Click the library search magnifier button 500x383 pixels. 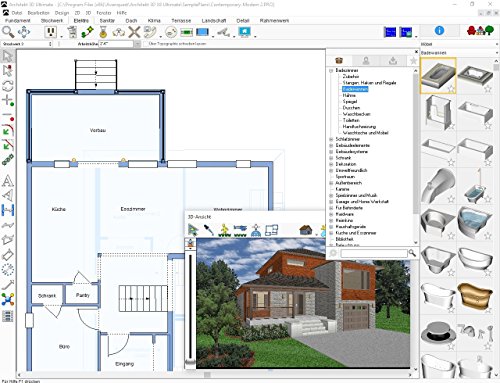pos(412,253)
